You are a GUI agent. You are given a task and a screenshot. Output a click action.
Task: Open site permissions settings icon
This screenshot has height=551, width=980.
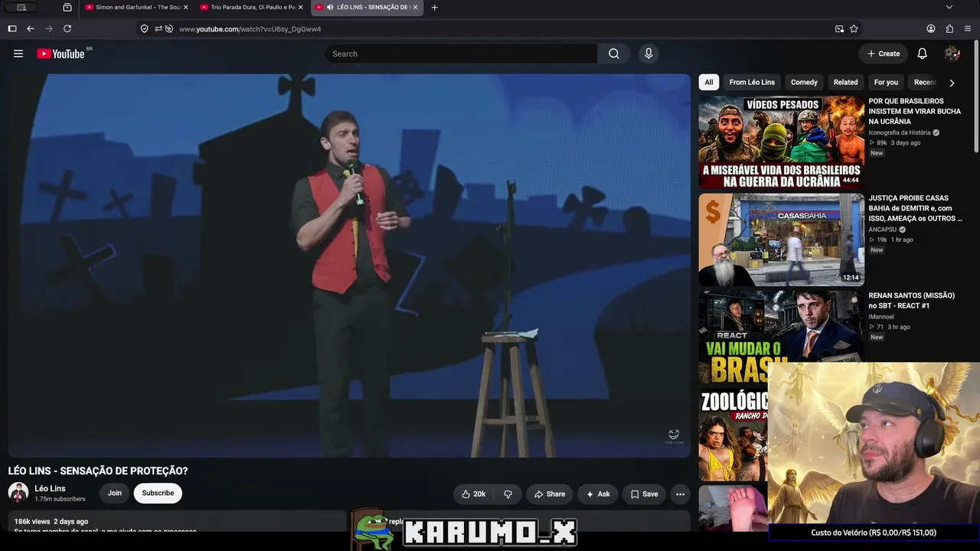(158, 29)
